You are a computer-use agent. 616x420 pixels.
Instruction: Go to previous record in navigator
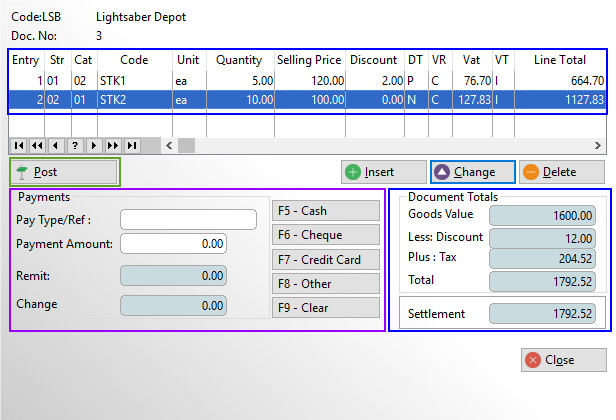point(56,145)
